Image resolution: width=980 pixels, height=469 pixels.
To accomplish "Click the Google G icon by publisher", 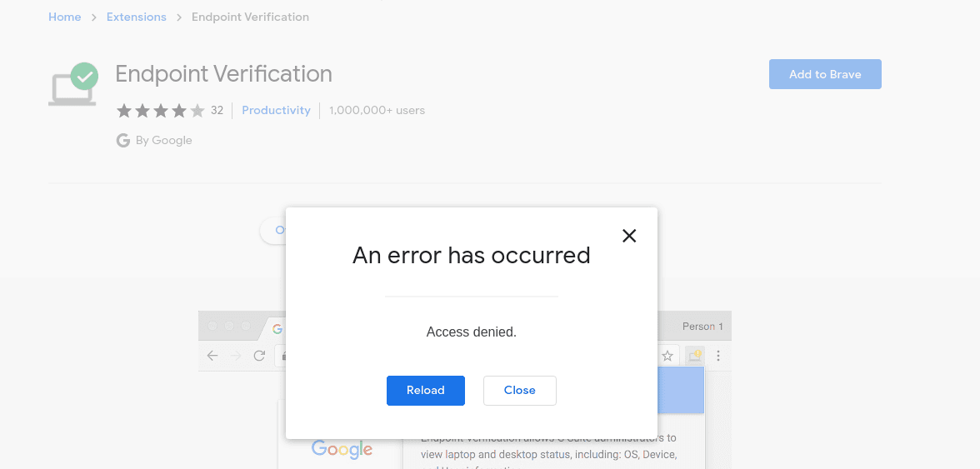I will (x=123, y=141).
